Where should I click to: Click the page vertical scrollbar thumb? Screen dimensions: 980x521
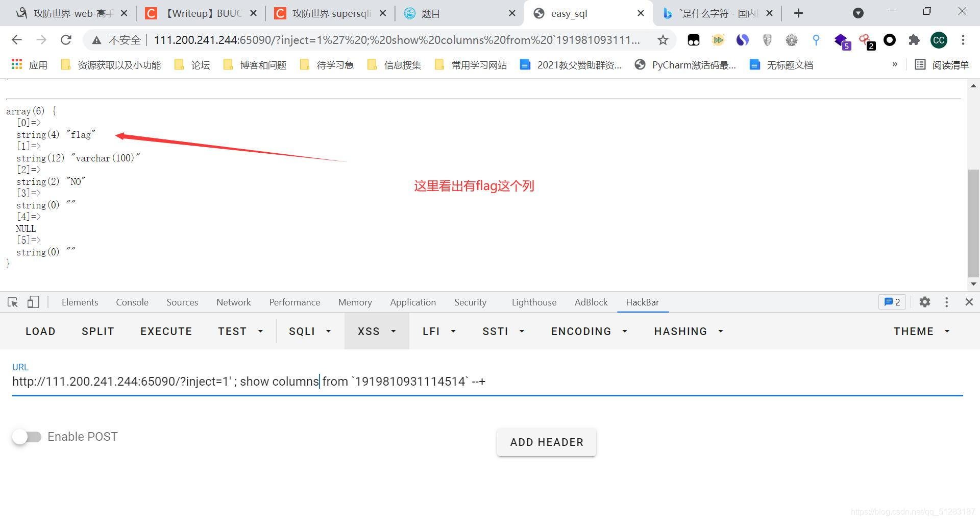click(x=973, y=223)
